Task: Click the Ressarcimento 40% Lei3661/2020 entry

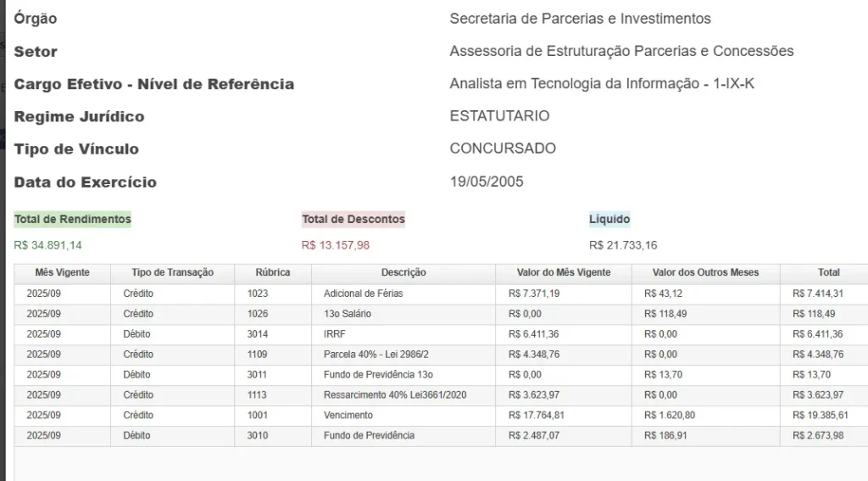Action: click(x=395, y=395)
